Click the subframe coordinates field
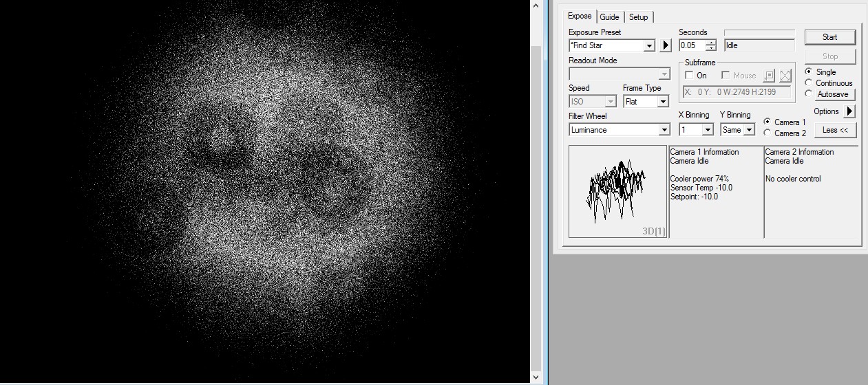The image size is (868, 385). coord(738,91)
